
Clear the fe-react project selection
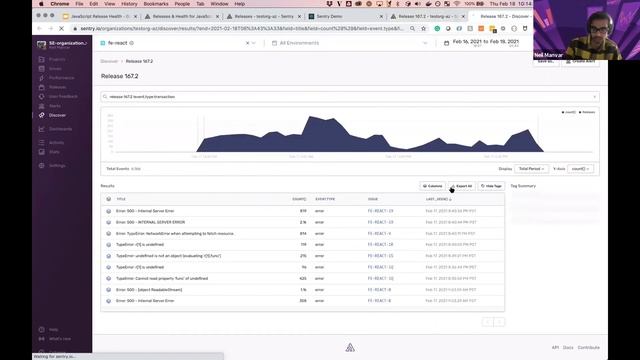[x=247, y=43]
